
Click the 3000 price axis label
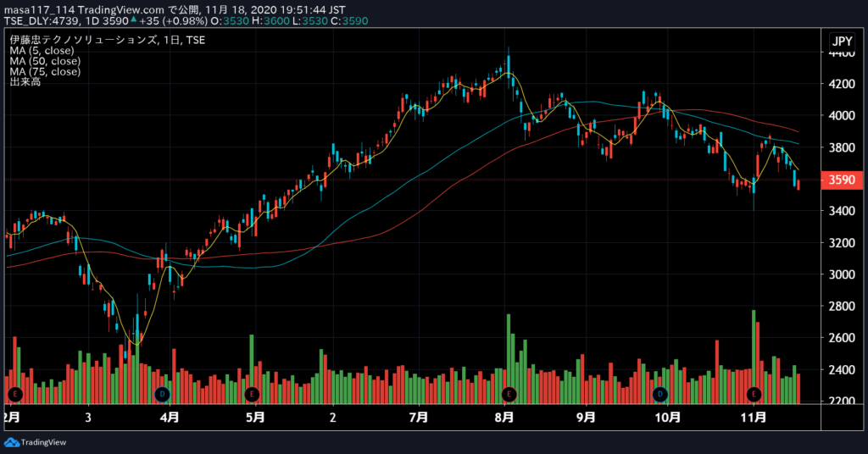(x=842, y=274)
